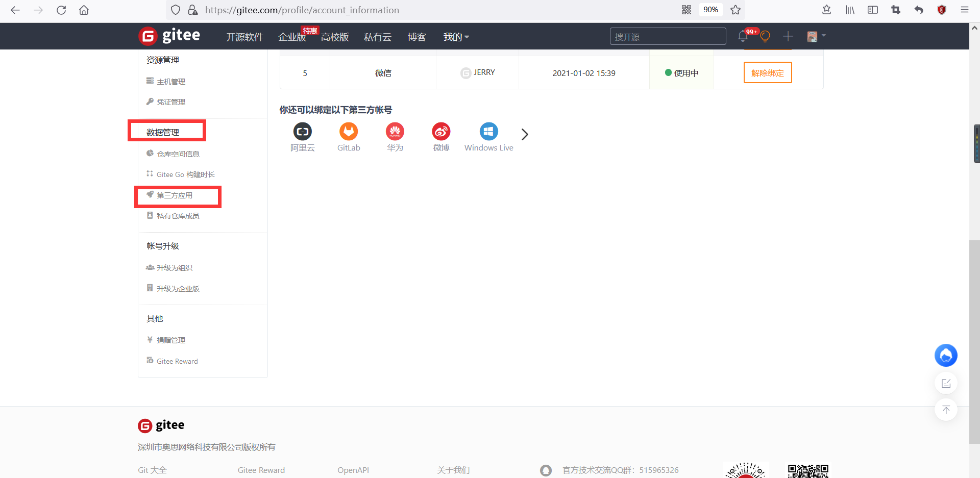Bind an Aliyun (阿里云) account
The width and height of the screenshot is (980, 478).
pyautogui.click(x=303, y=137)
